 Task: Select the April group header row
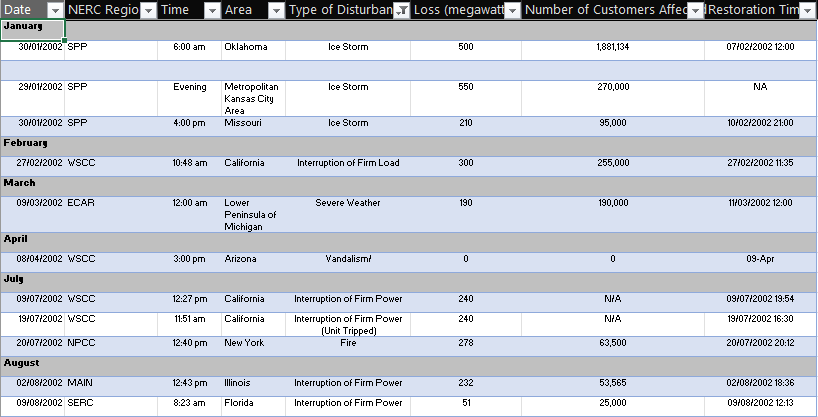(x=409, y=243)
